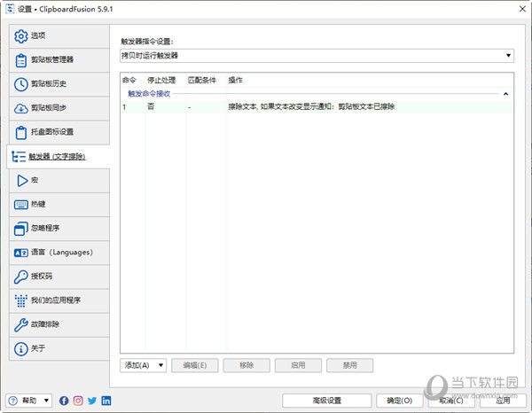The width and height of the screenshot is (532, 413).
Task: Click the help question mark icon
Action: tap(12, 401)
